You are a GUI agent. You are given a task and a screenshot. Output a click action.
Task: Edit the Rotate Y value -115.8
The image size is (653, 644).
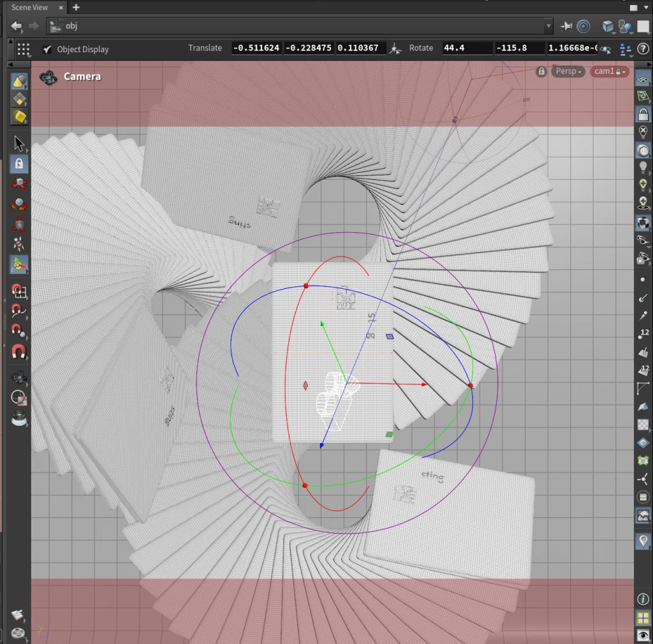point(519,48)
